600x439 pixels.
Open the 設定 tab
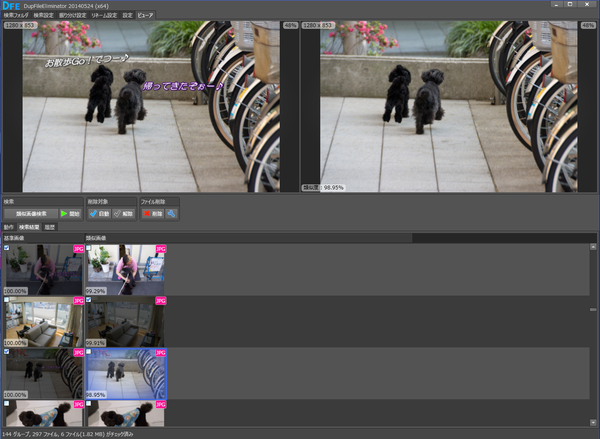pos(127,15)
